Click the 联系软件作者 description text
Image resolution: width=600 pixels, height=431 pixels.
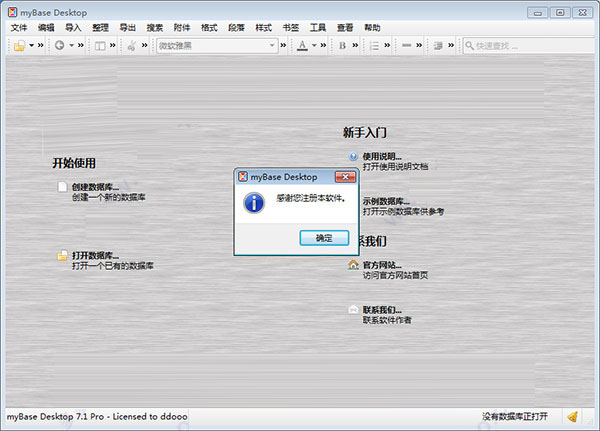coord(387,320)
